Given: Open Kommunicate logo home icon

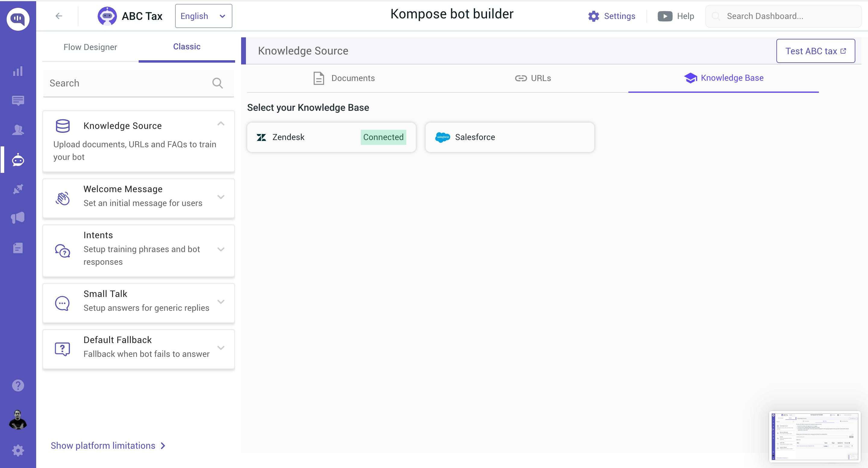Looking at the screenshot, I should point(18,19).
